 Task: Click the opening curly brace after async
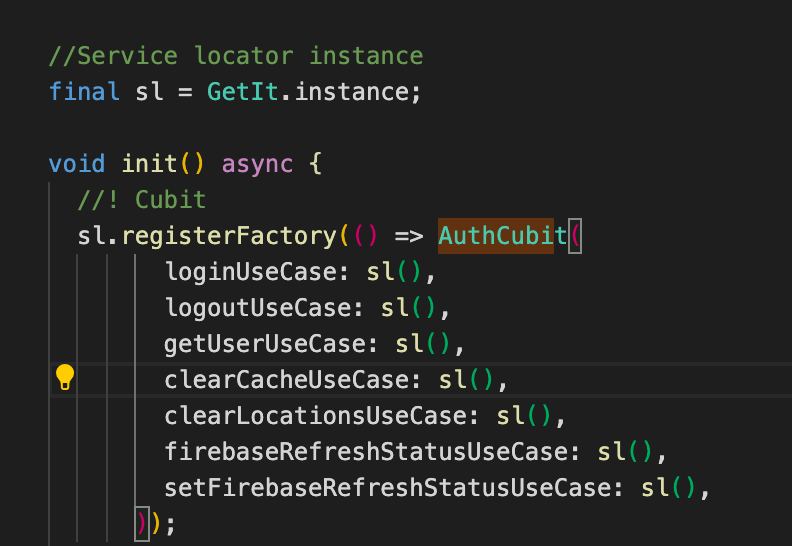coord(315,164)
